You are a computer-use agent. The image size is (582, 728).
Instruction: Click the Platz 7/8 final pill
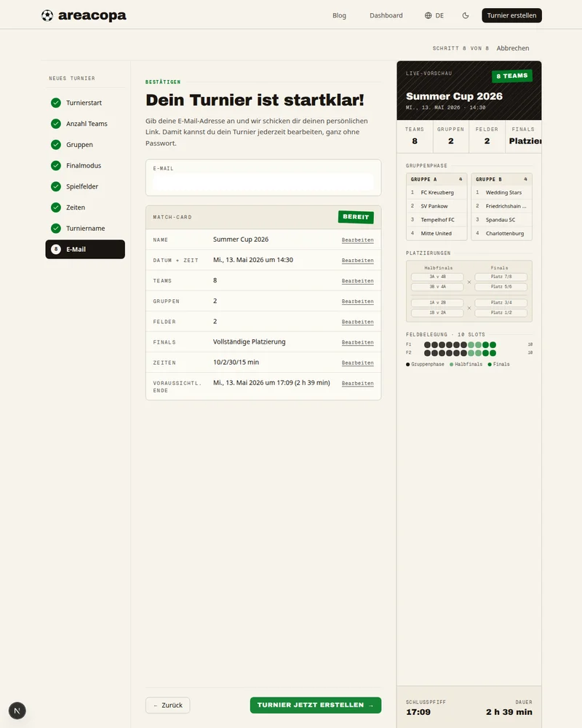point(501,277)
